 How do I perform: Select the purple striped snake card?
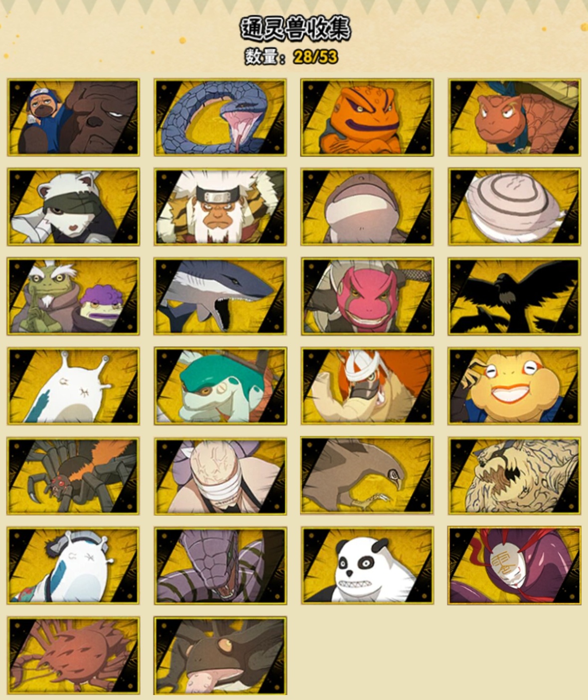point(220,566)
